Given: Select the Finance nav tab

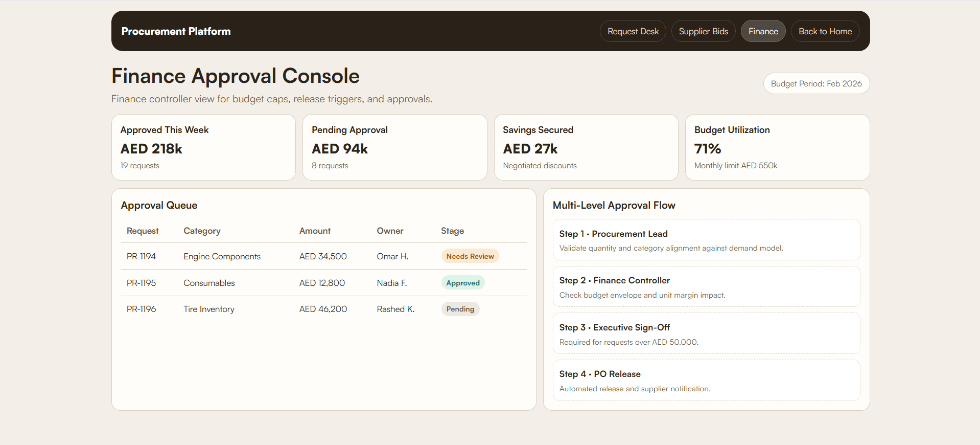Looking at the screenshot, I should coord(763,31).
